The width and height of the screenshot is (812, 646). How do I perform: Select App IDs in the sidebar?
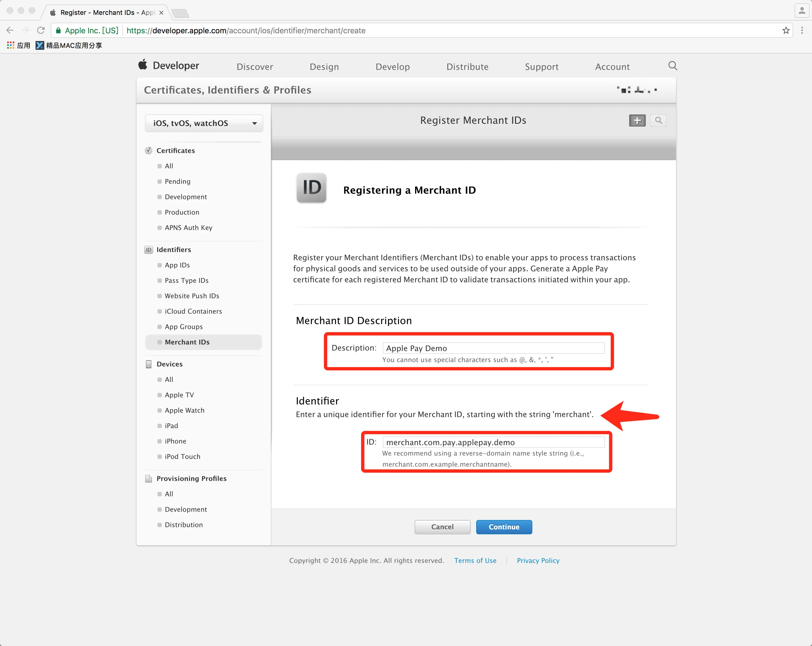[x=177, y=265]
